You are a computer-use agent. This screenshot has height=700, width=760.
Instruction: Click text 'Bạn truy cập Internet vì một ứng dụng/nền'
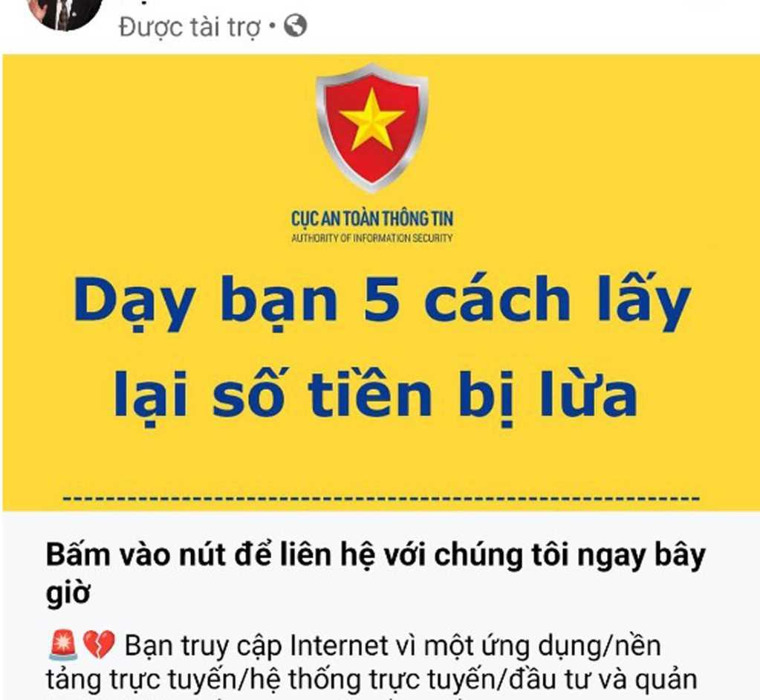click(x=392, y=646)
